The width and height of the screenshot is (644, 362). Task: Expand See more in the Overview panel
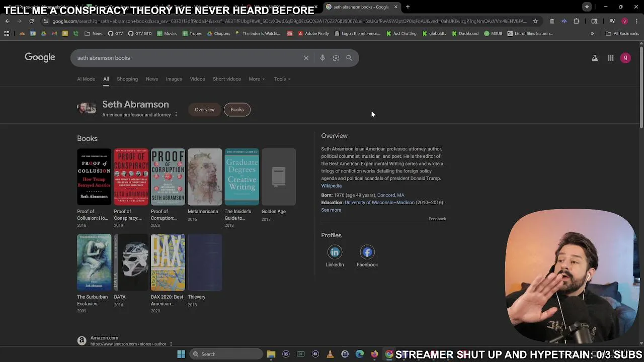click(x=331, y=210)
